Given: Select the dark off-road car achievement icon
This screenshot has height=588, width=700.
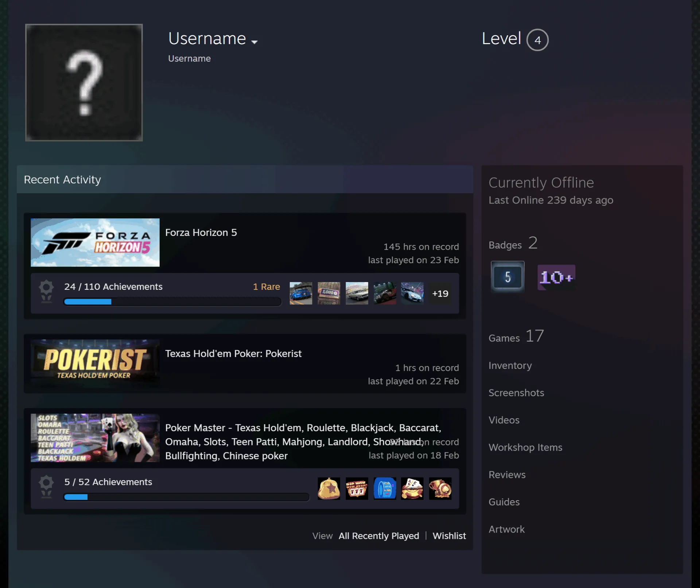Looking at the screenshot, I should coord(385,293).
